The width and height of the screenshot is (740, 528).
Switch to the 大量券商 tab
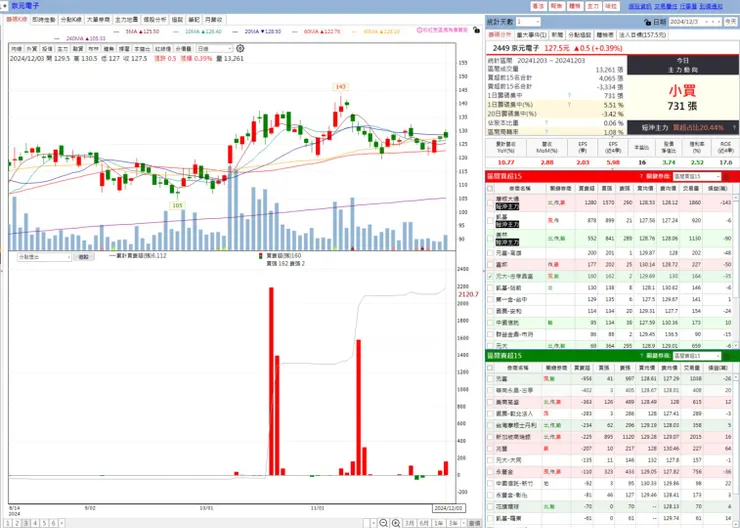pos(98,20)
